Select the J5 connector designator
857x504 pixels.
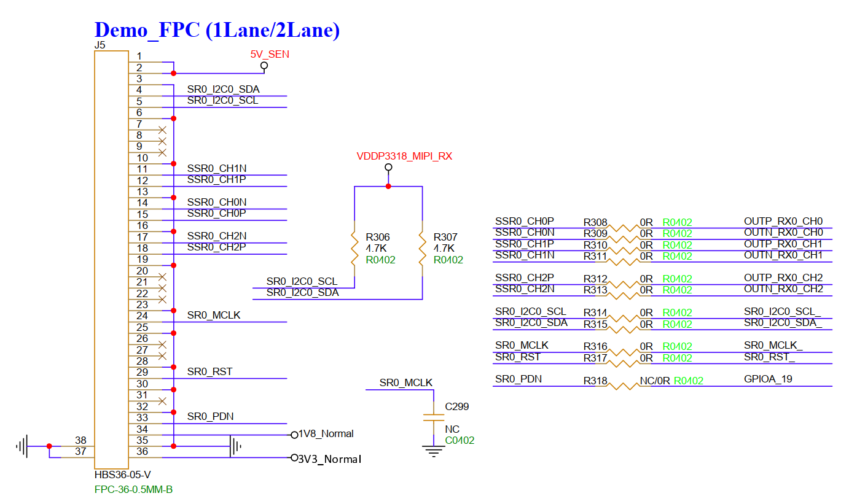[100, 45]
